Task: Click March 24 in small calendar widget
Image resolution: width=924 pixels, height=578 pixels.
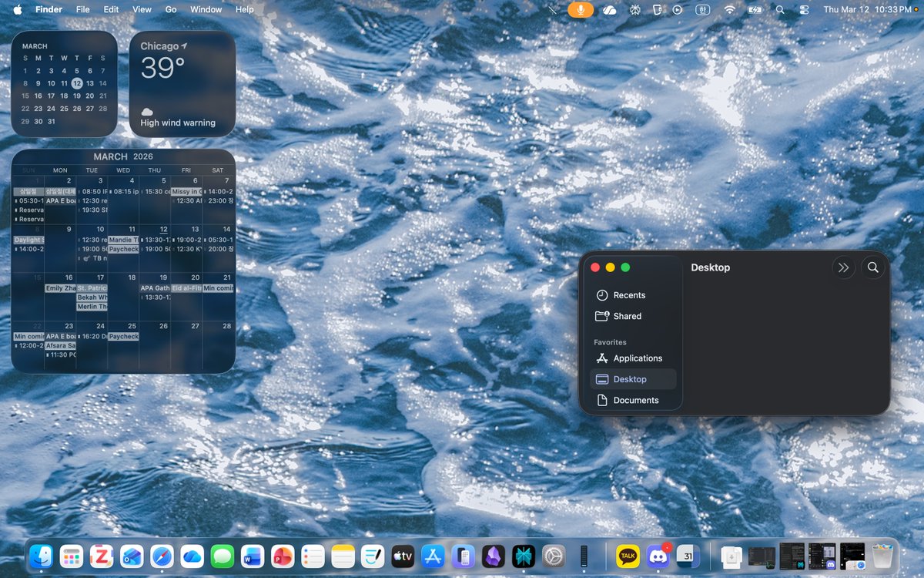Action: (x=51, y=109)
